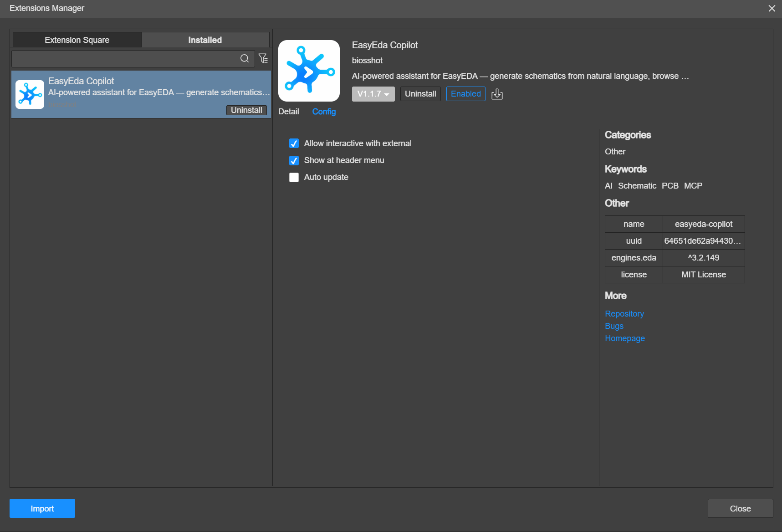Open the Homepage link
The height and width of the screenshot is (532, 782).
pyautogui.click(x=624, y=338)
